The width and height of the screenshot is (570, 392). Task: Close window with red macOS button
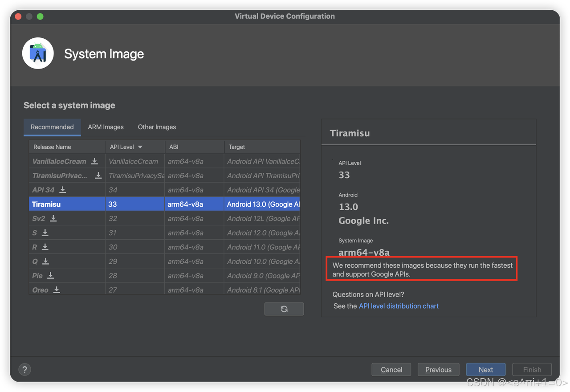coord(18,16)
